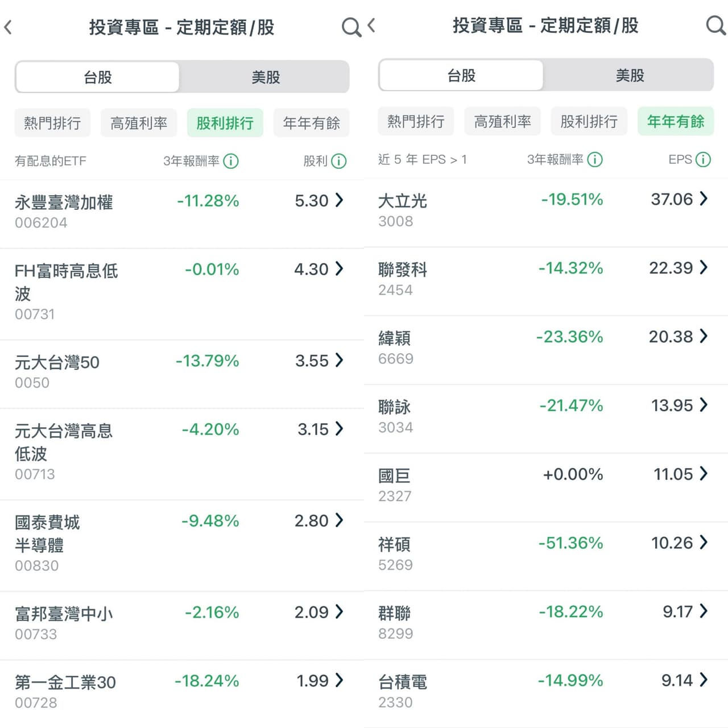Open the 聯發科 2454 stock name
The height and width of the screenshot is (728, 728).
point(403,270)
